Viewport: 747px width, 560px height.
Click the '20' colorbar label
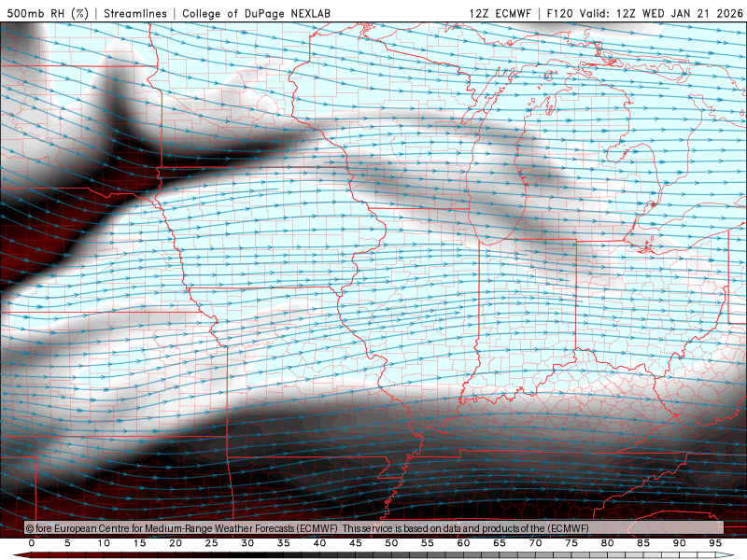(x=176, y=543)
